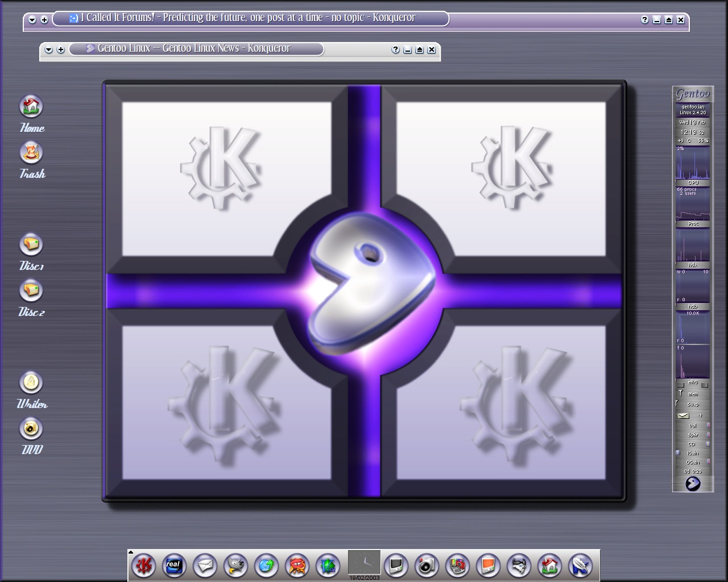Open the KDE K menu in the panel
The image size is (728, 582).
[143, 566]
